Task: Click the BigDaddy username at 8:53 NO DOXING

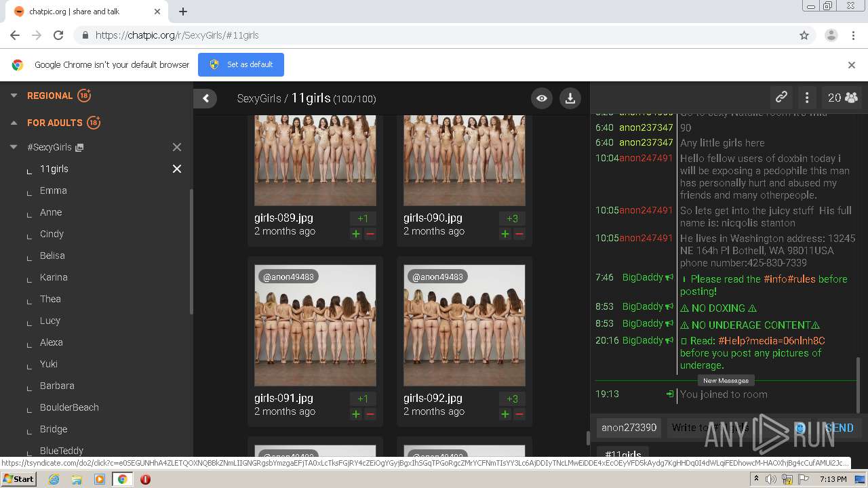Action: (x=642, y=306)
